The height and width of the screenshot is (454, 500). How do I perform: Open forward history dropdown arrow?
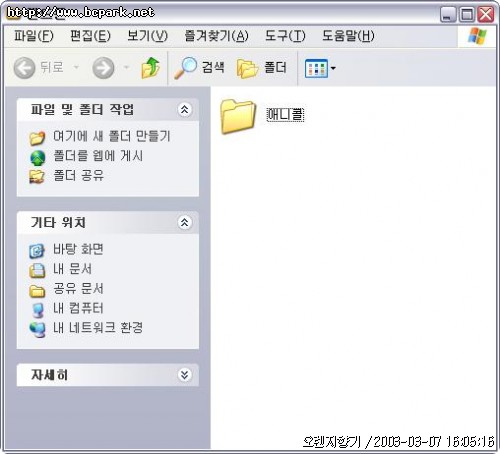pos(126,68)
